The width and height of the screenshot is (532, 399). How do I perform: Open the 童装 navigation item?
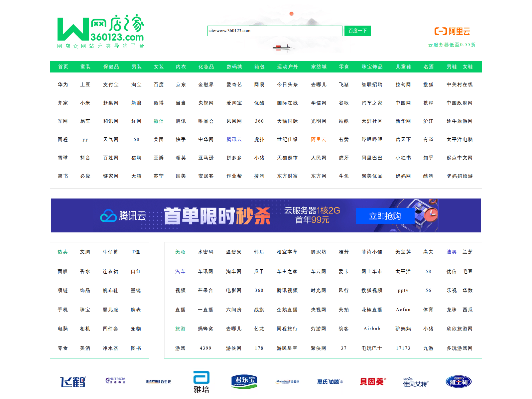(85, 66)
